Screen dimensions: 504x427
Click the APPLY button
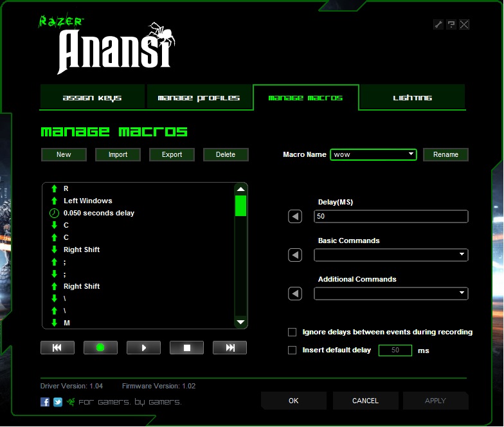pyautogui.click(x=436, y=401)
